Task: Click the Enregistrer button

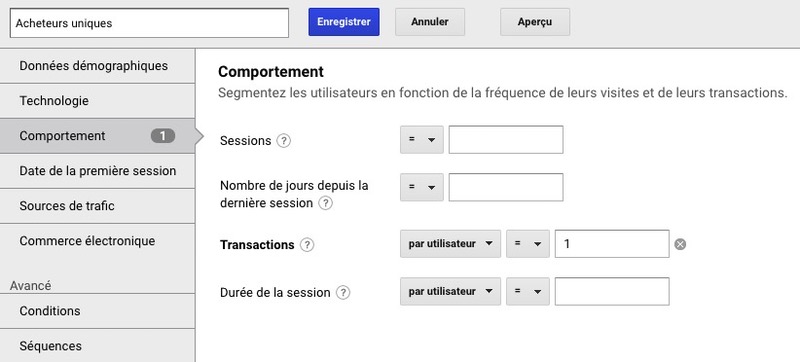Action: [344, 22]
